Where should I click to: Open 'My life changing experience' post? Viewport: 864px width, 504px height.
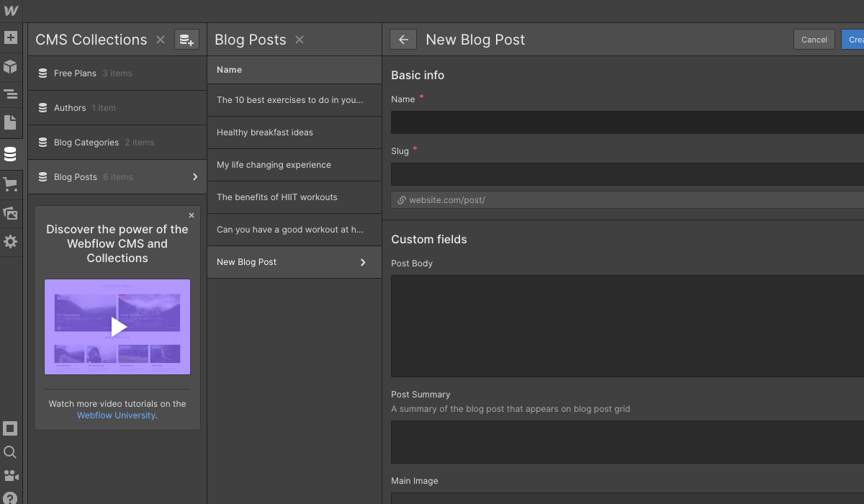[294, 165]
